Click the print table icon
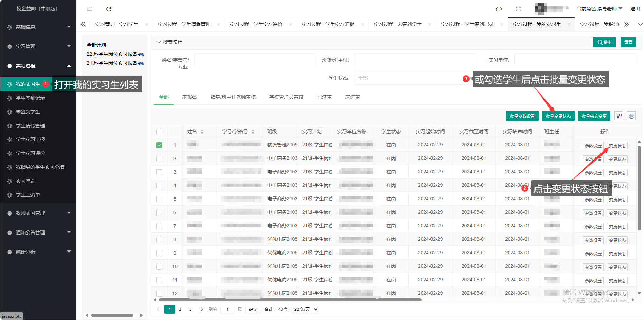 632,116
